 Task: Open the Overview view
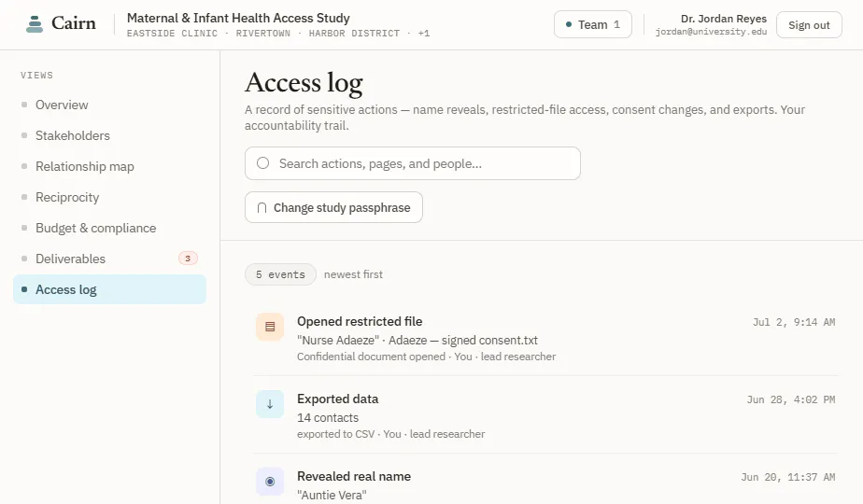109,105
